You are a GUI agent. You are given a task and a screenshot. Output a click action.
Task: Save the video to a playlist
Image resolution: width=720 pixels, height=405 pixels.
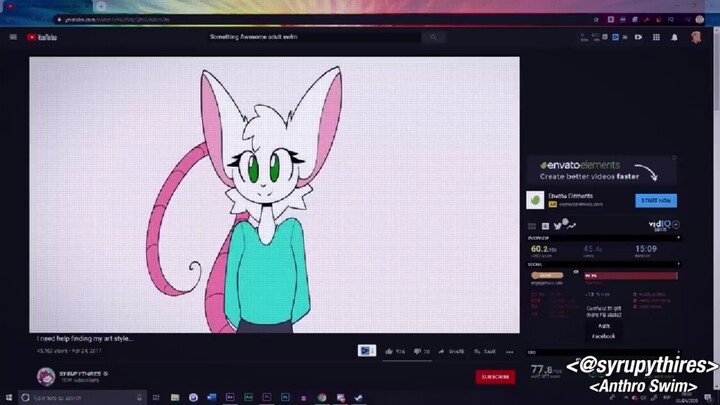point(485,351)
